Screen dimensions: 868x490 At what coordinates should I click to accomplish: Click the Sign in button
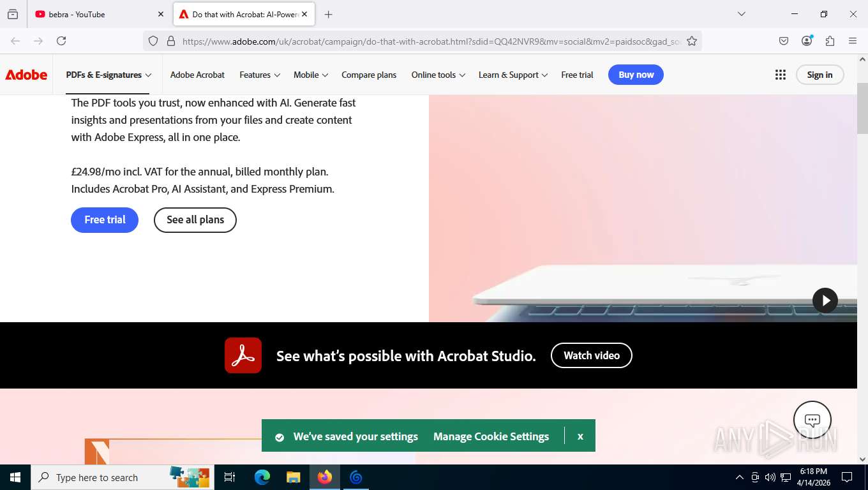click(x=819, y=75)
